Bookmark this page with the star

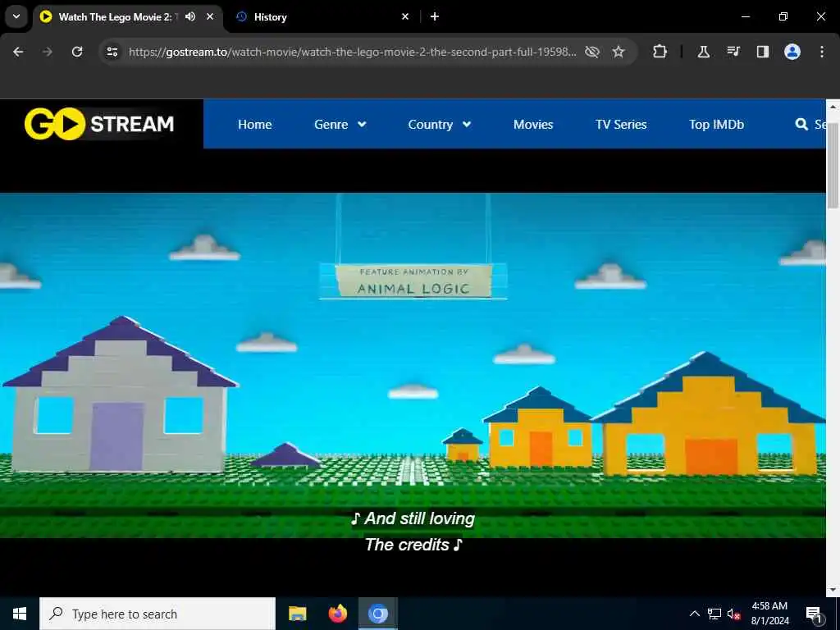(619, 52)
